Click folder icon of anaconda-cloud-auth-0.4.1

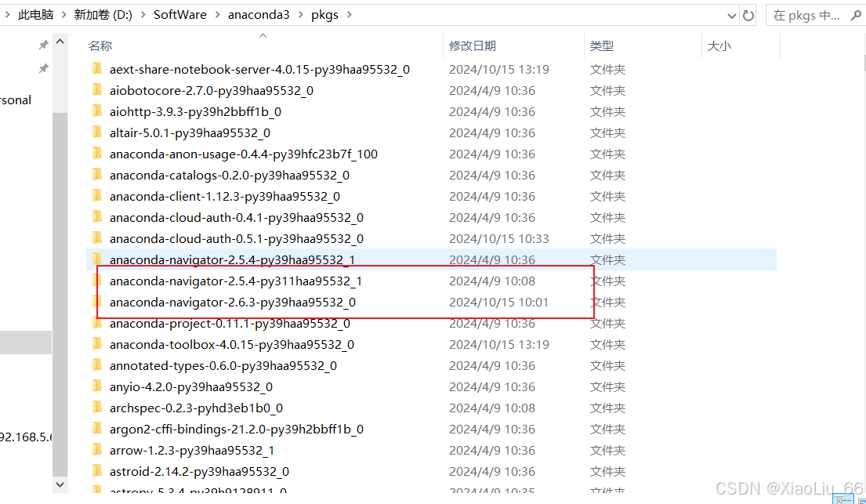(x=97, y=216)
